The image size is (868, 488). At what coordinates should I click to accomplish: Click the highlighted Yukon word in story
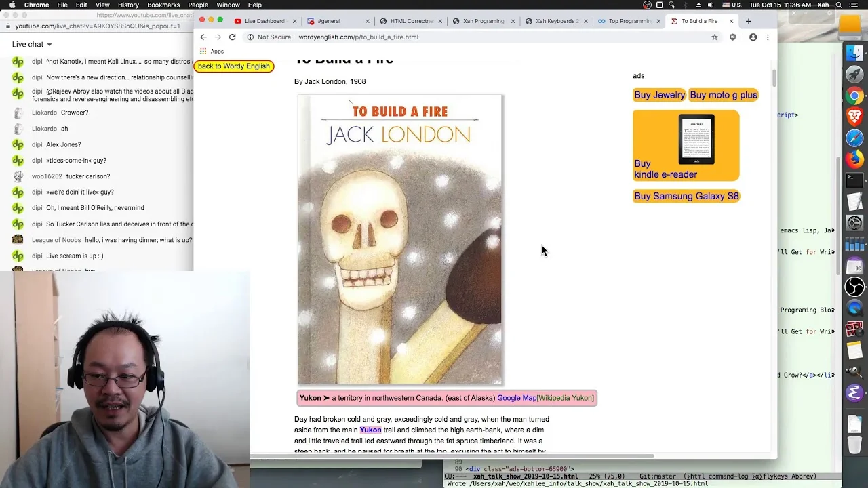point(370,430)
